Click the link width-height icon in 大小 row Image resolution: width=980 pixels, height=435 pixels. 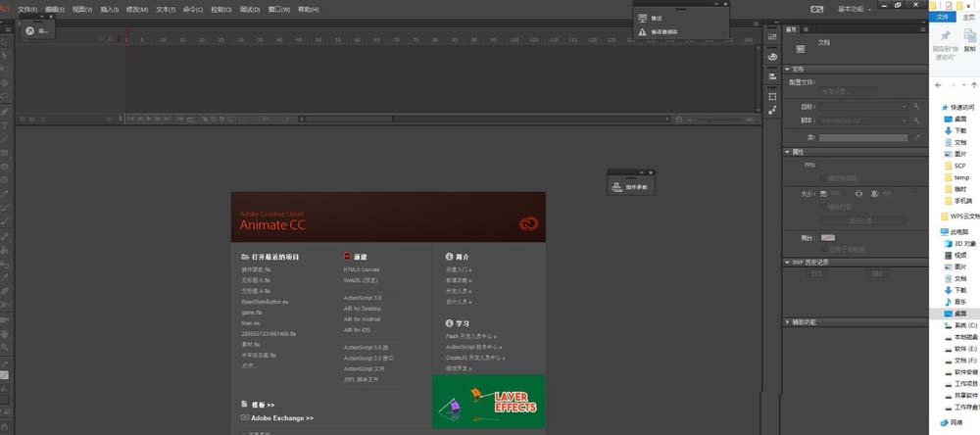[x=859, y=194]
